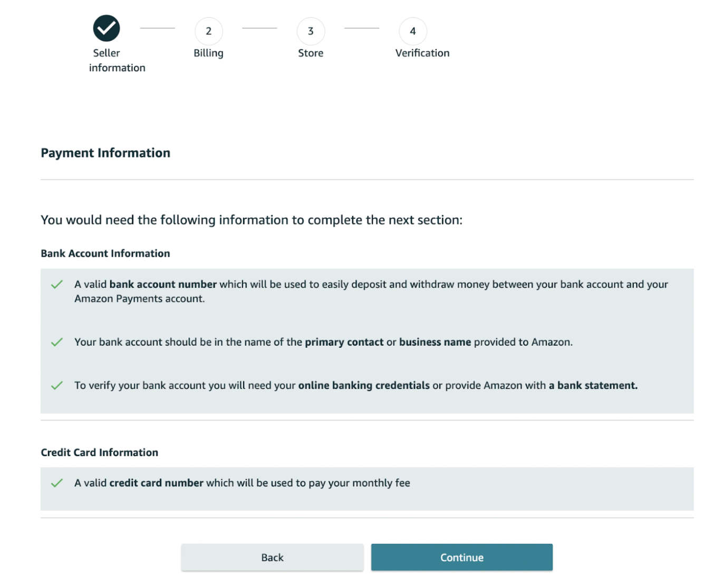The image size is (714, 588).
Task: Click the bold 'a bank statement.' text
Action: 593,386
